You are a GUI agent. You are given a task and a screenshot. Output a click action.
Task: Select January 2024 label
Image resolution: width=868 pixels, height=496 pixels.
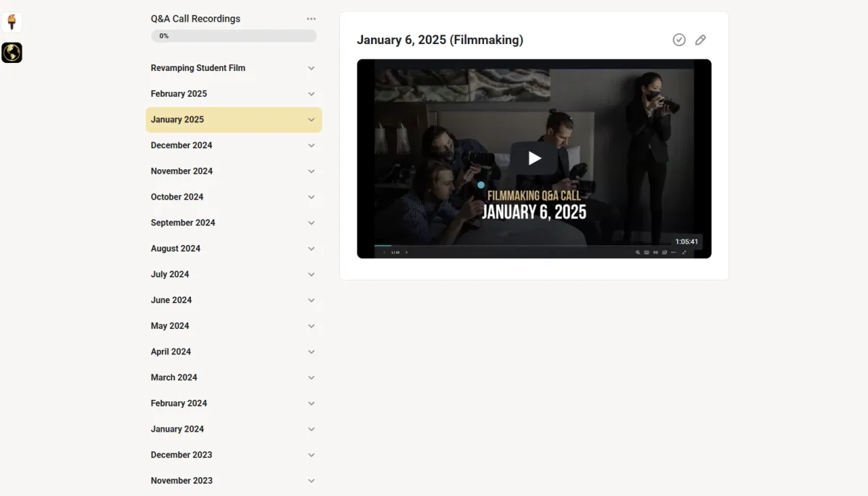[177, 429]
